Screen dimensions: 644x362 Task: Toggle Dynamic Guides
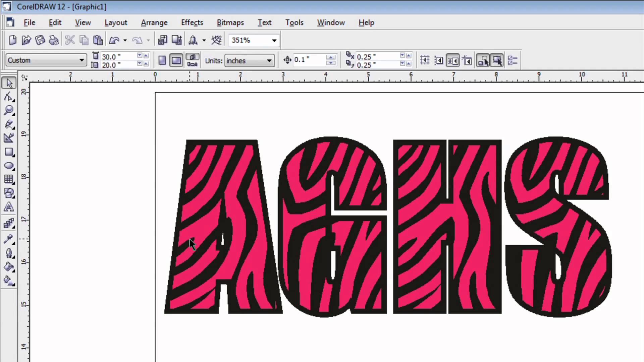click(467, 60)
